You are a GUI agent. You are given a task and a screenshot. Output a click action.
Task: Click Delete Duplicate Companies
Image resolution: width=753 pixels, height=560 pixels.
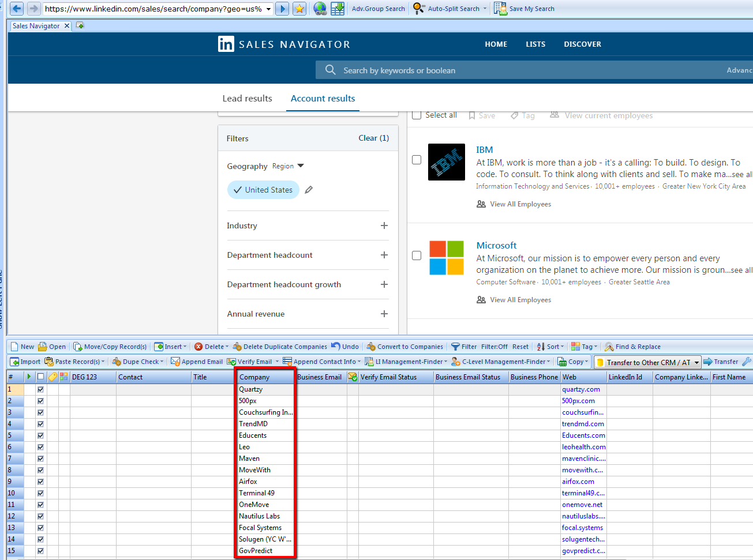click(x=280, y=347)
